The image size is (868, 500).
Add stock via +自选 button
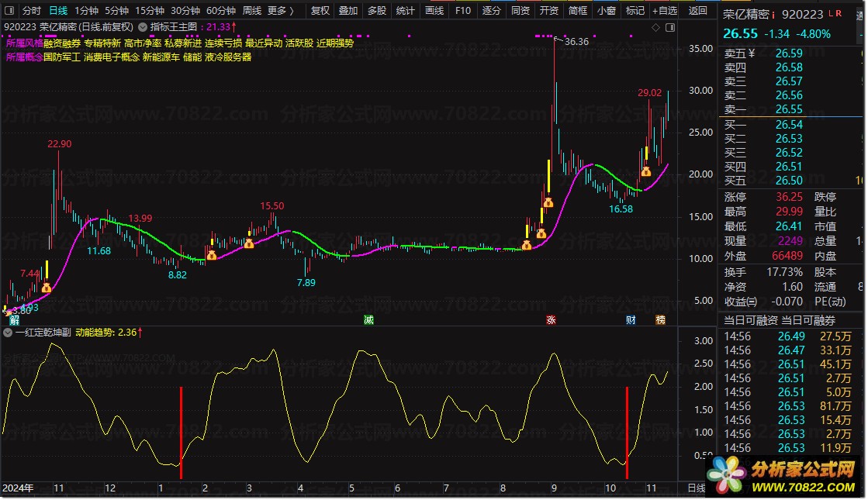click(664, 11)
